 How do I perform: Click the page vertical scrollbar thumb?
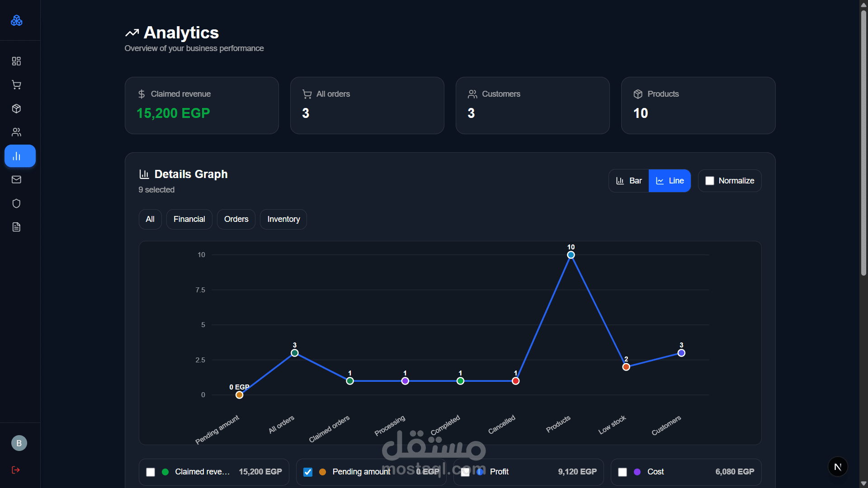[863, 142]
